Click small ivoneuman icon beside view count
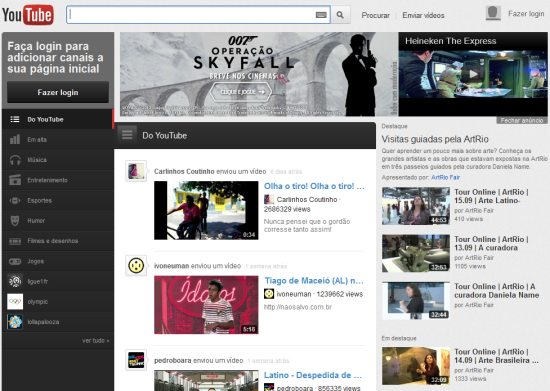Image resolution: width=550 pixels, height=391 pixels. (x=269, y=294)
